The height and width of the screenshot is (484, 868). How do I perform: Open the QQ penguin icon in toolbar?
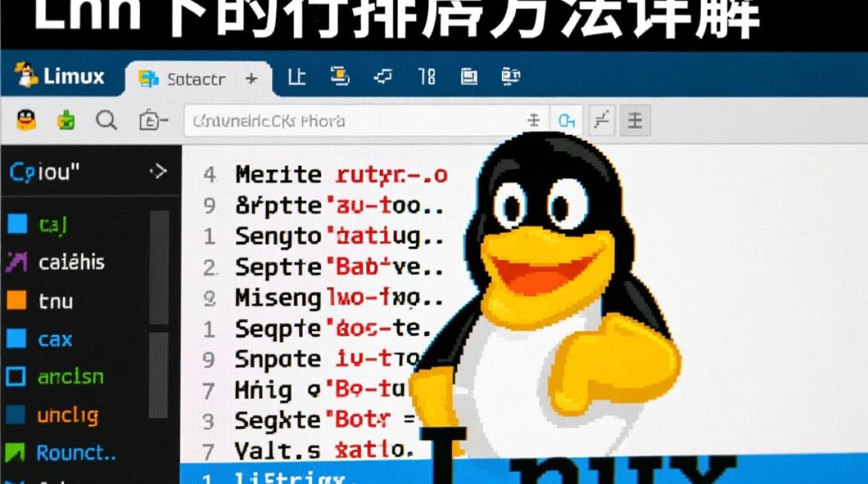[26, 120]
